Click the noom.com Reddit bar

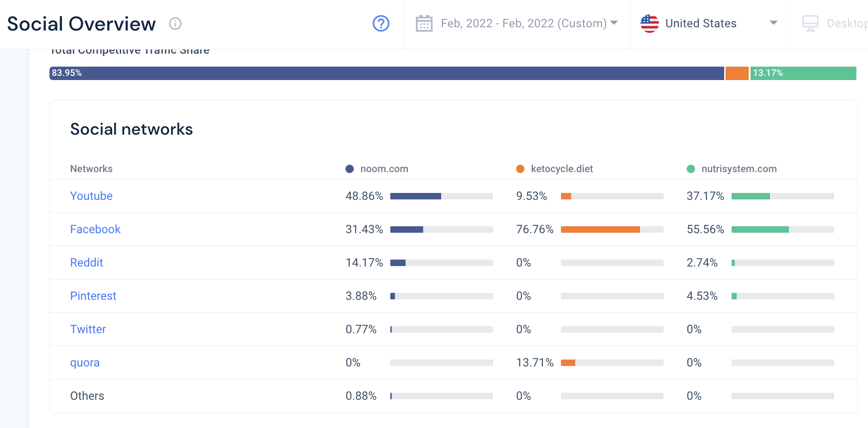point(398,263)
